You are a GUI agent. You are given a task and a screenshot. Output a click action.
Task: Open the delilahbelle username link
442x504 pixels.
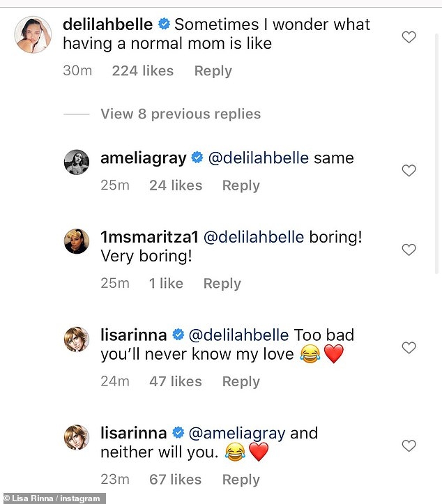point(107,24)
